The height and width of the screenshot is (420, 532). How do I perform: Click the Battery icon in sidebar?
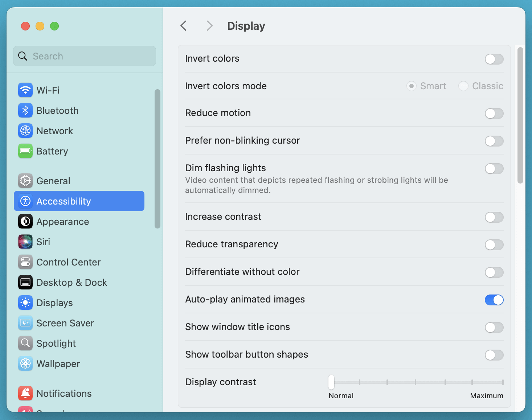pos(25,151)
